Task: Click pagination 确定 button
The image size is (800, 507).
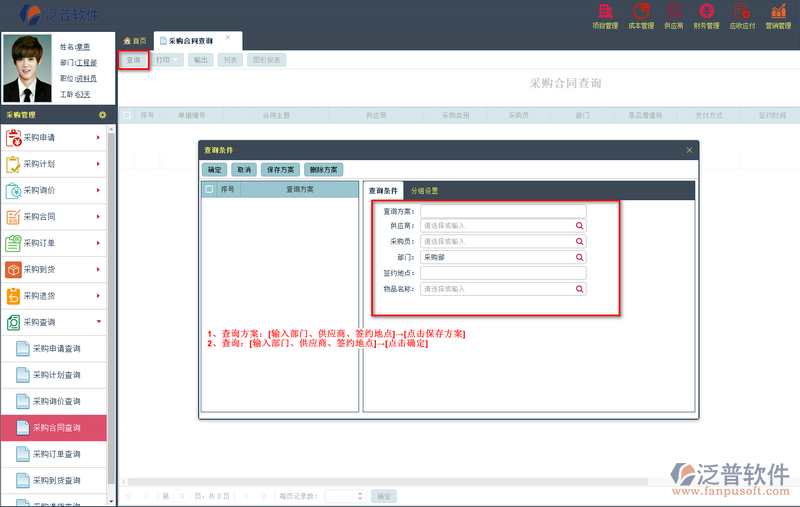Action: (384, 496)
